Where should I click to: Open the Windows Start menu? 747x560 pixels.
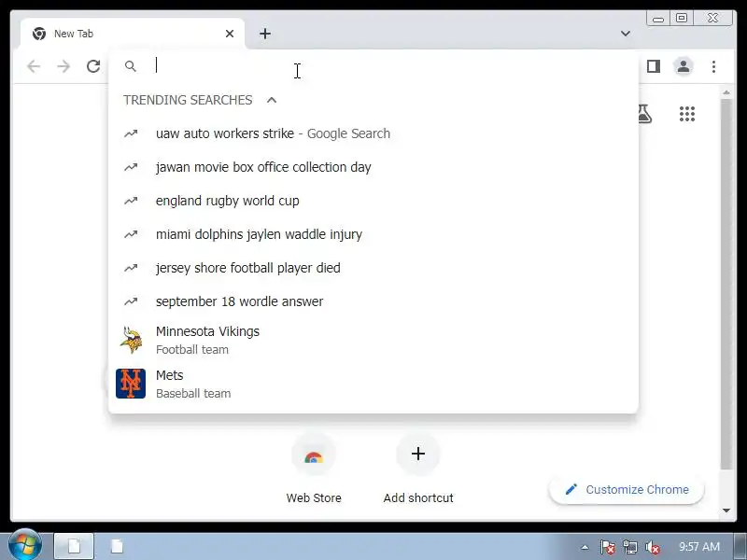click(25, 546)
